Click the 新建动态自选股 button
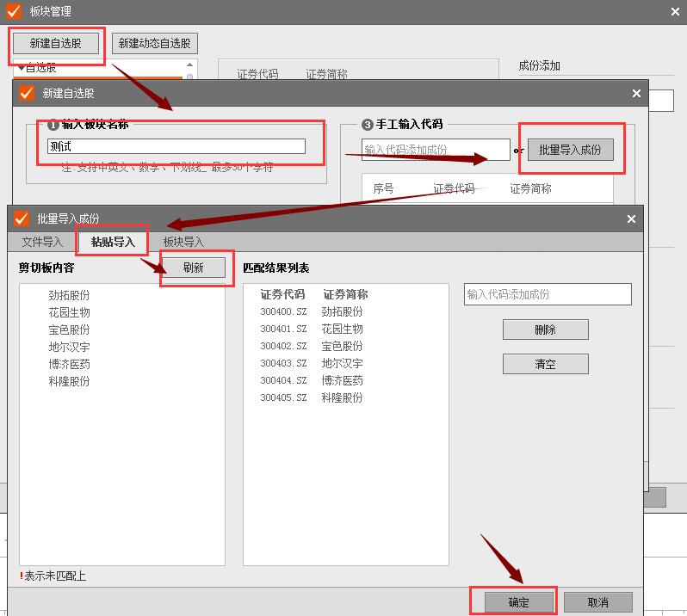 (155, 43)
